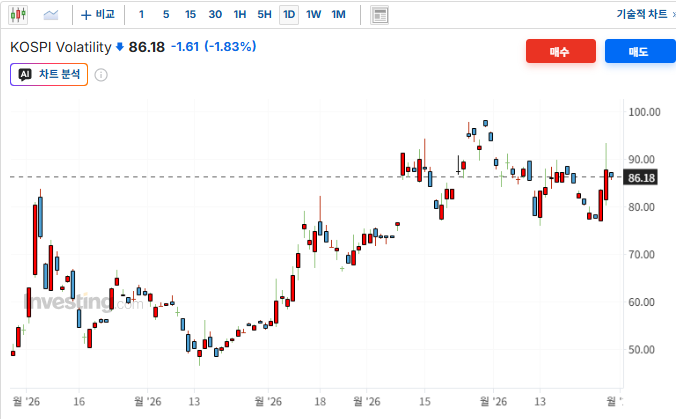Click the -1.61 (-1.83%) change text
The width and height of the screenshot is (676, 419).
(214, 47)
